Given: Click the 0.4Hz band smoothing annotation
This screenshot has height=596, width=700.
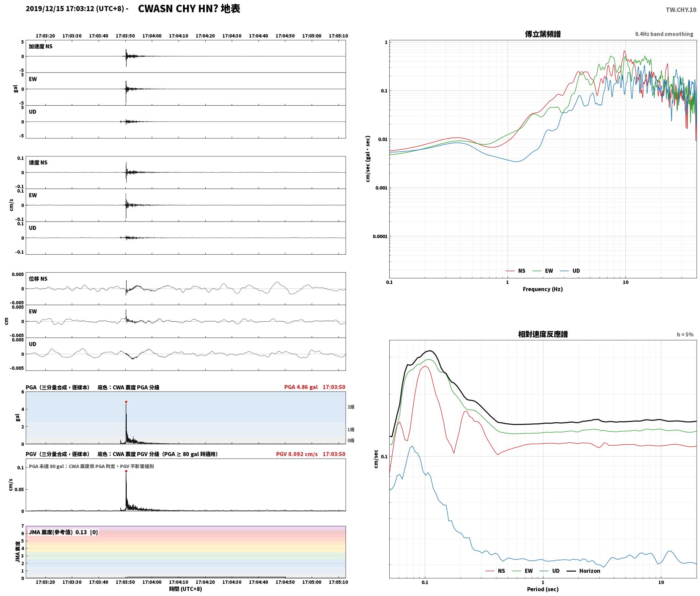Looking at the screenshot, I should tap(664, 34).
